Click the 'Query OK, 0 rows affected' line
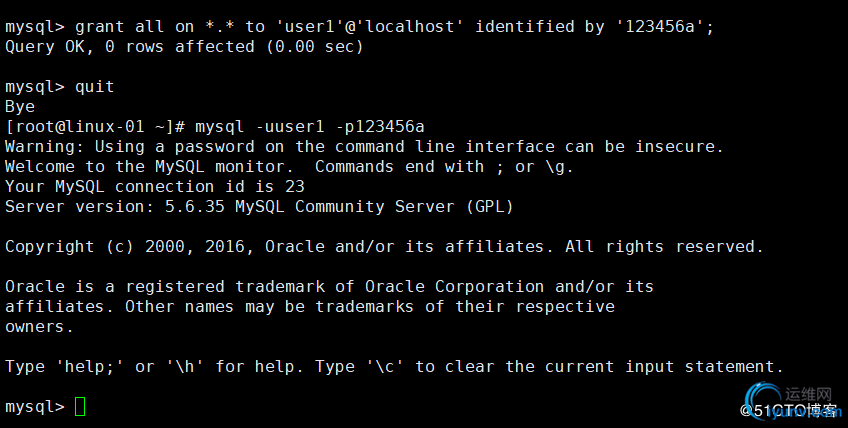848x428 pixels. [x=185, y=46]
